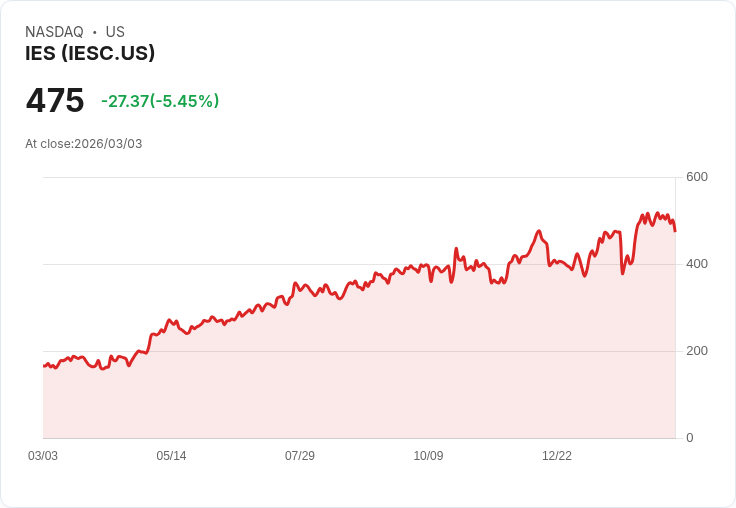Click the 400 horizontal gridline
Image resolution: width=736 pixels, height=508 pixels.
click(x=200, y=265)
